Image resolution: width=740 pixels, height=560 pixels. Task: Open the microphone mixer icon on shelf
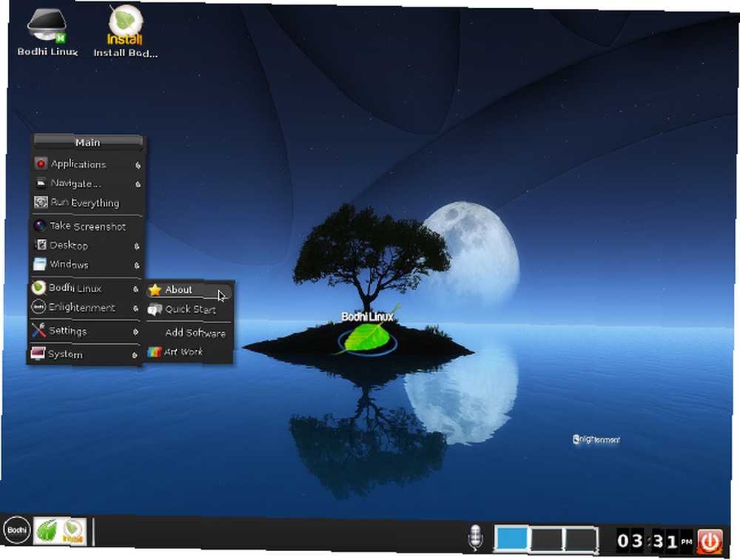click(475, 537)
